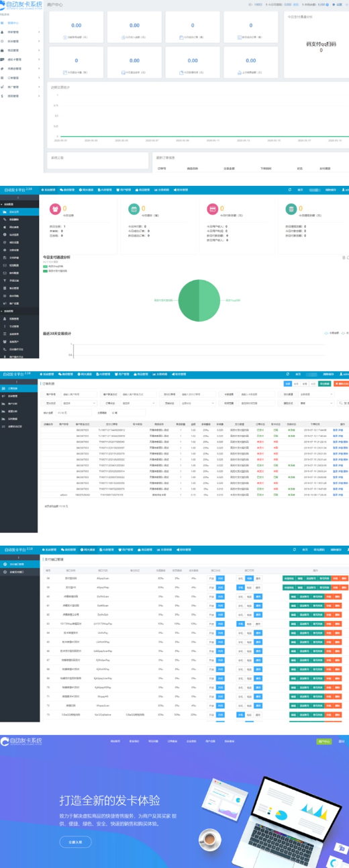This screenshot has width=349, height=868.
Task: Click the 今日支付通道分析 heading on dashboard
Action: [56, 257]
